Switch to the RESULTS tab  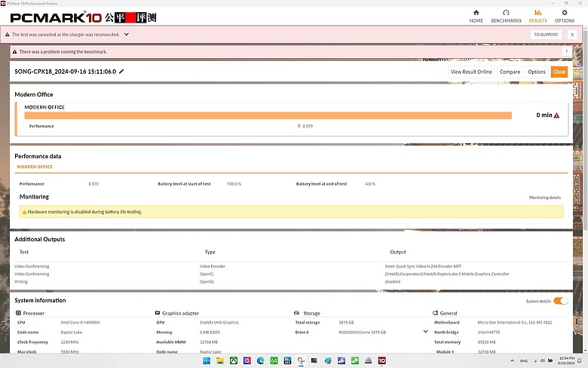[537, 17]
